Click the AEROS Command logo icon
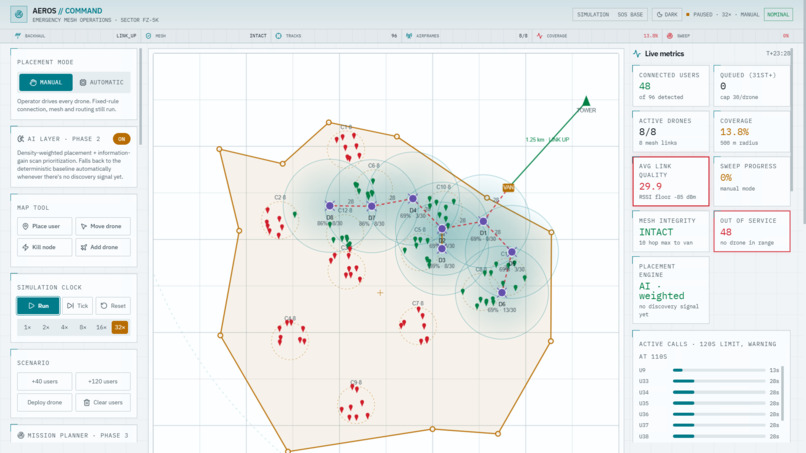This screenshot has width=806, height=453. tap(19, 14)
